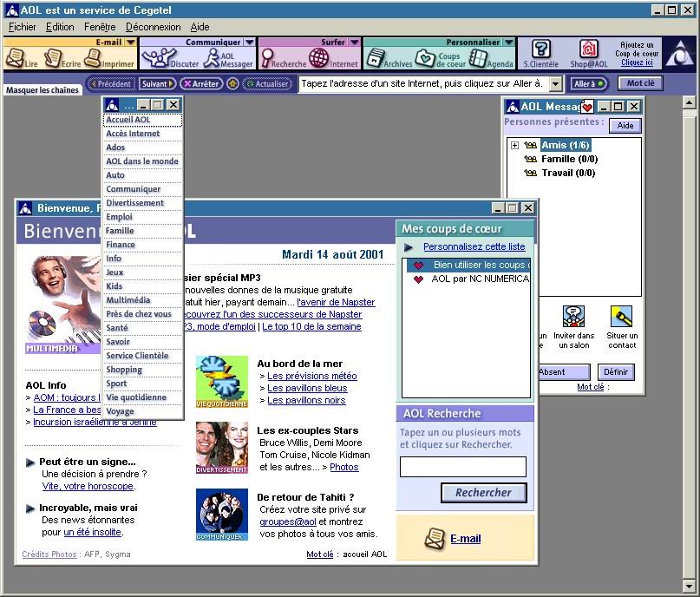Select Multimédia in the channel list

(128, 299)
